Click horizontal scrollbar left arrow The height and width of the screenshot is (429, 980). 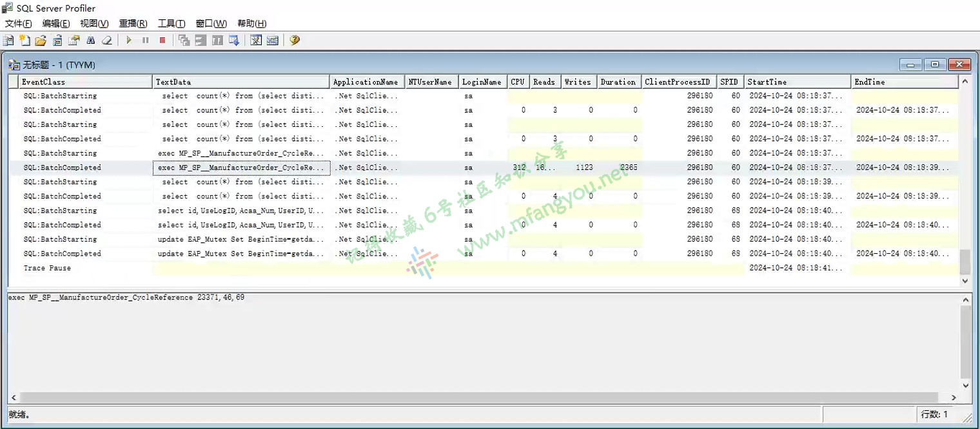pos(13,397)
